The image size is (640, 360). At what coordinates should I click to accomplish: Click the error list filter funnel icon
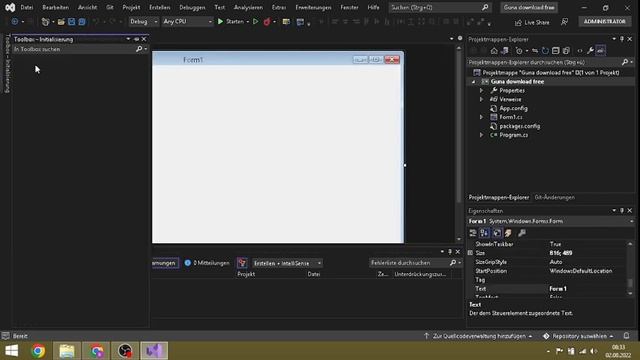pos(242,263)
